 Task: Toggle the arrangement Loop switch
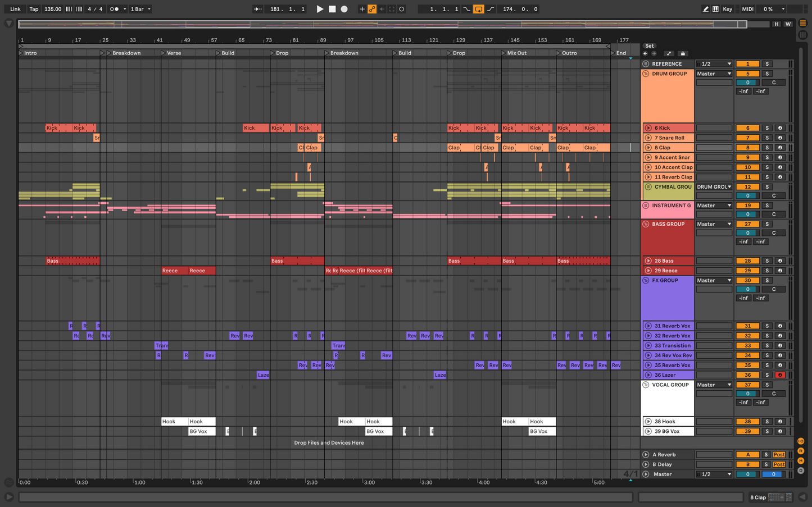pos(478,9)
